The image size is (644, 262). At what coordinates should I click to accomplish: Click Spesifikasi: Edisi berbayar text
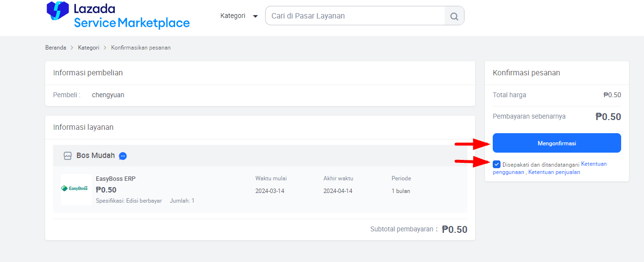[129, 201]
